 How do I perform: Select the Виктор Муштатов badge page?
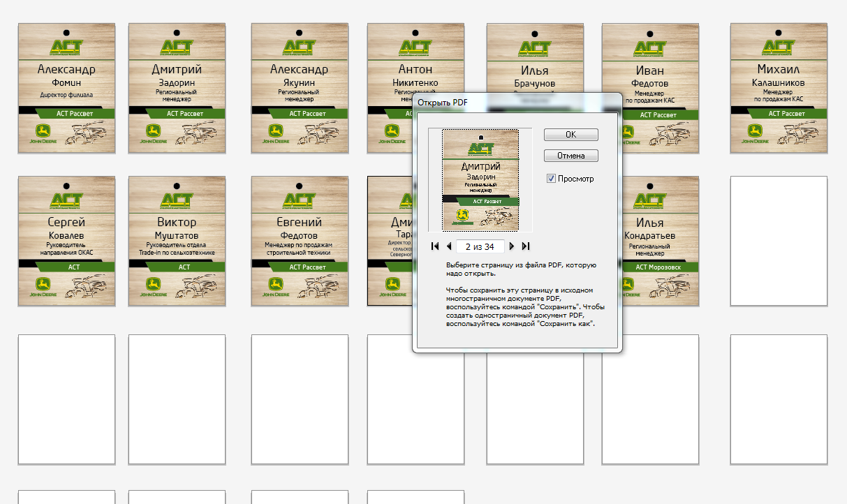(x=177, y=241)
